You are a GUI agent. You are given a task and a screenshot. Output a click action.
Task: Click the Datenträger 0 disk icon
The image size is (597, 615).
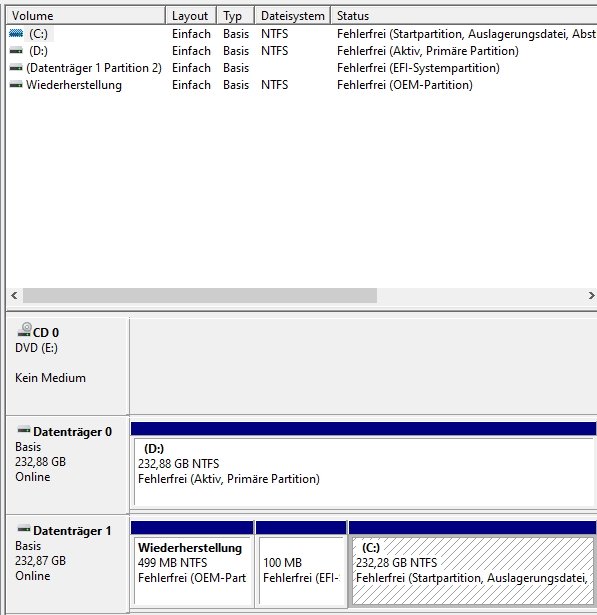pos(24,430)
